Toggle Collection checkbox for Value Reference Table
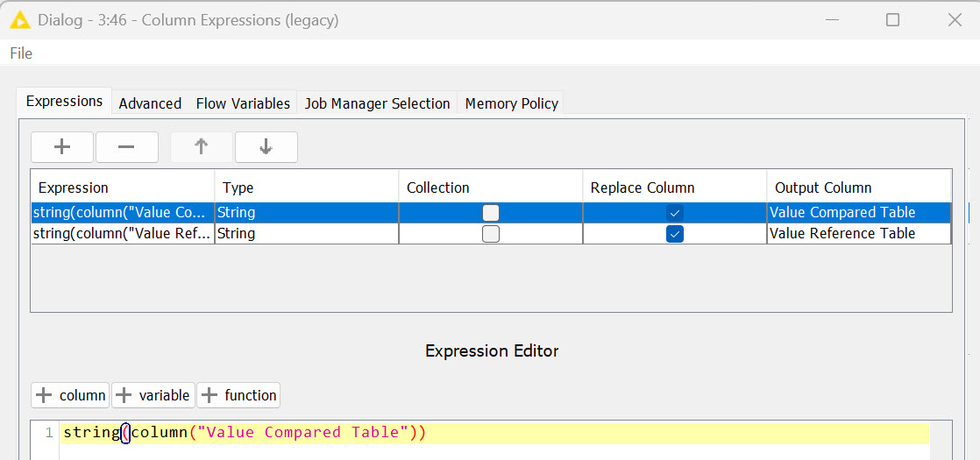This screenshot has height=460, width=980. [491, 234]
